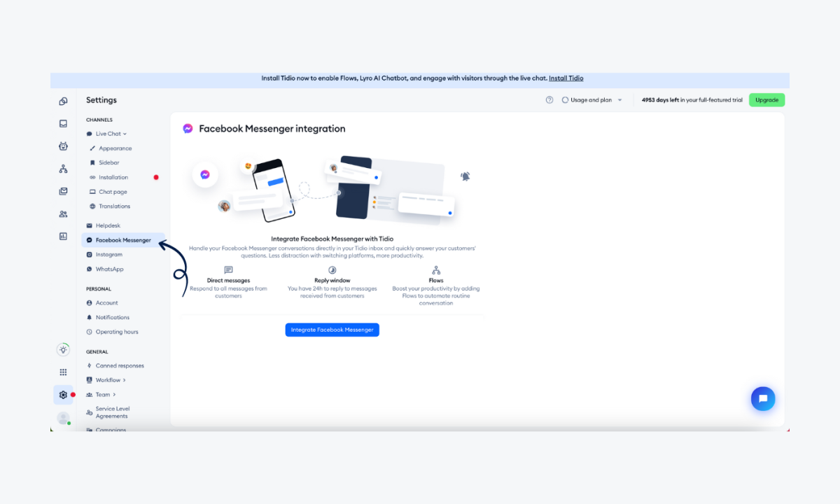The height and width of the screenshot is (504, 840).
Task: Open the chat widget bubble bottom right
Action: click(763, 398)
